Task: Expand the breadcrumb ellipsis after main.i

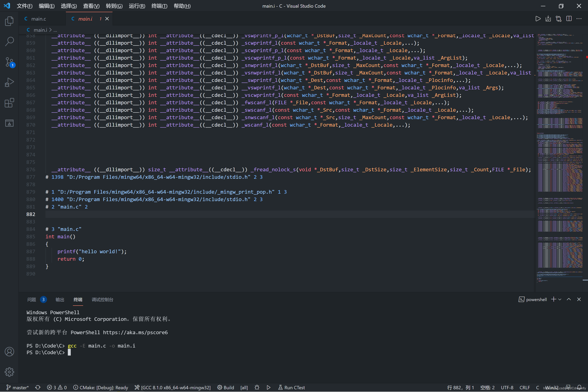Action: 55,30
